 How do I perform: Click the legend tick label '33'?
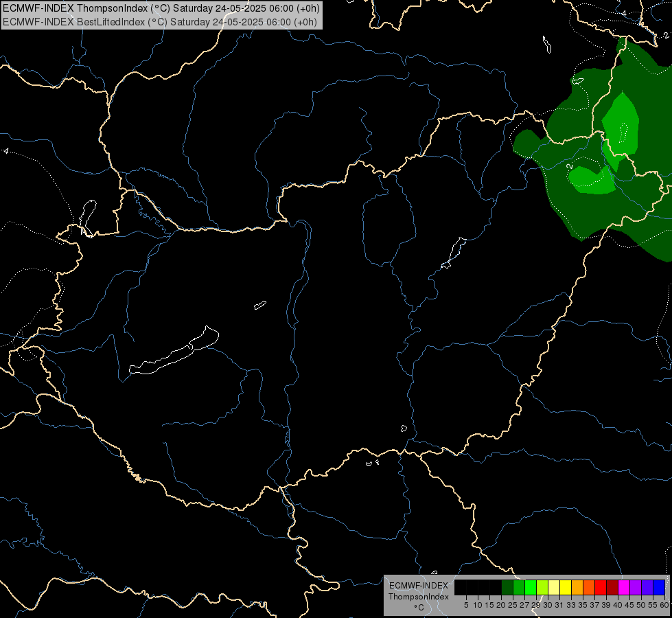pyautogui.click(x=571, y=605)
